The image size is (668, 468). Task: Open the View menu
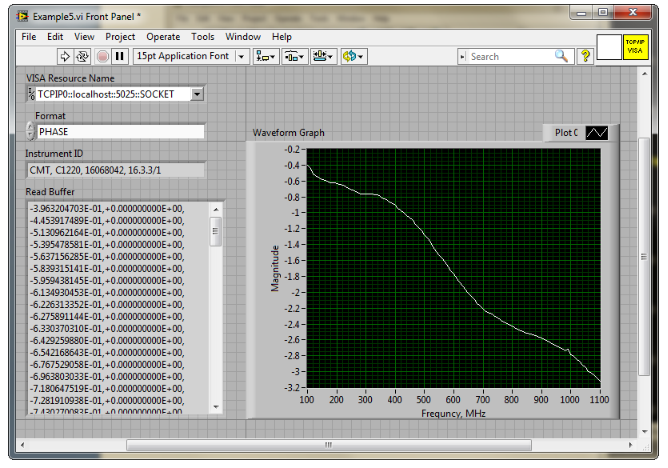pyautogui.click(x=84, y=37)
